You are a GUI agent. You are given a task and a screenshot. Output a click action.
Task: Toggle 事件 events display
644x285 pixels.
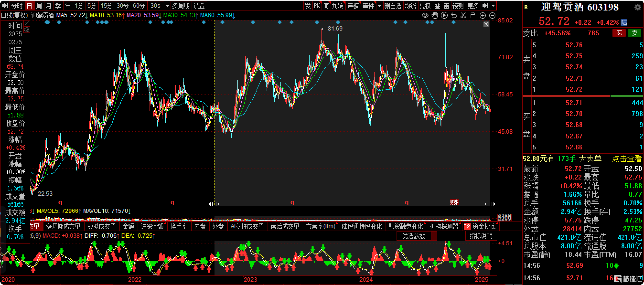coord(368,5)
